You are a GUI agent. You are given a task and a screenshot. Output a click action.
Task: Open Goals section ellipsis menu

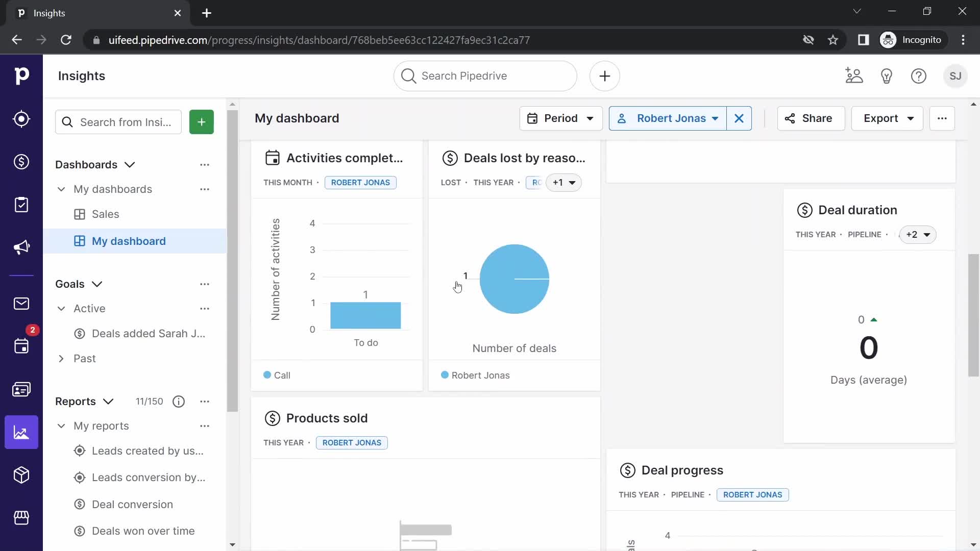tap(205, 284)
